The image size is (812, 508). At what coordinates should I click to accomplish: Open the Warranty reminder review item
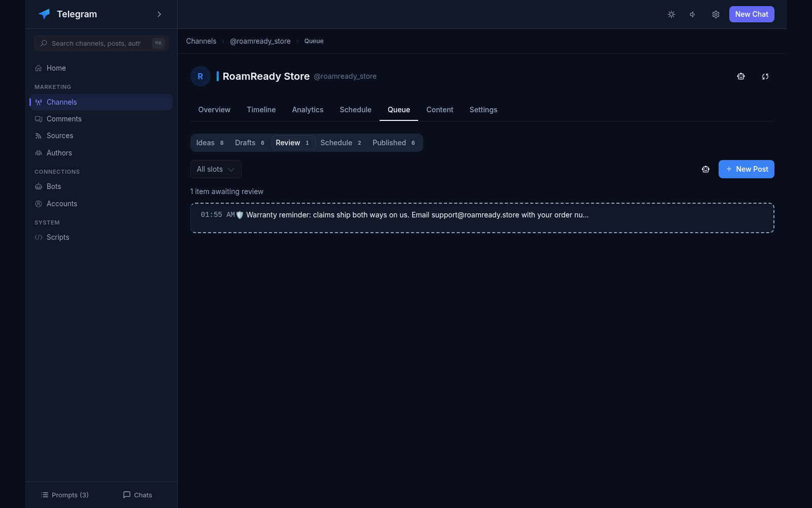[x=482, y=218]
